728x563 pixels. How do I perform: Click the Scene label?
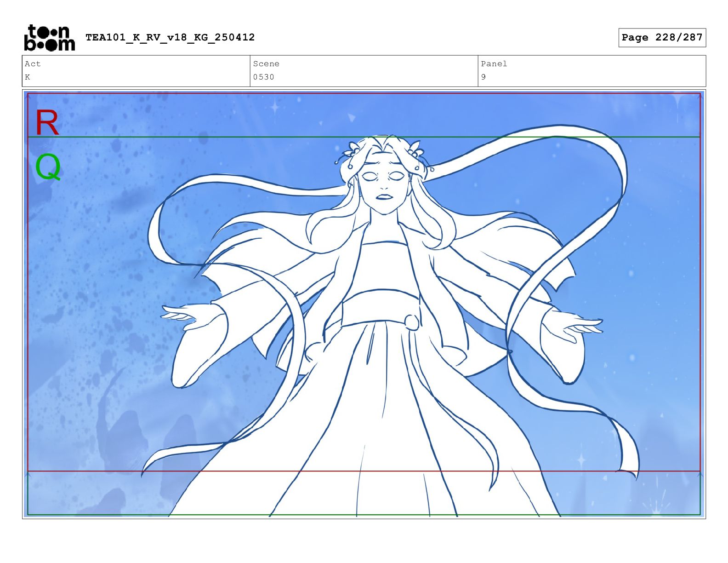coord(266,64)
